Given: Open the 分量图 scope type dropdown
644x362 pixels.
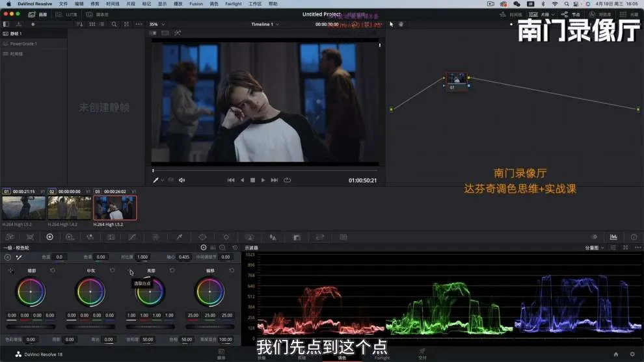Looking at the screenshot, I should click(594, 248).
